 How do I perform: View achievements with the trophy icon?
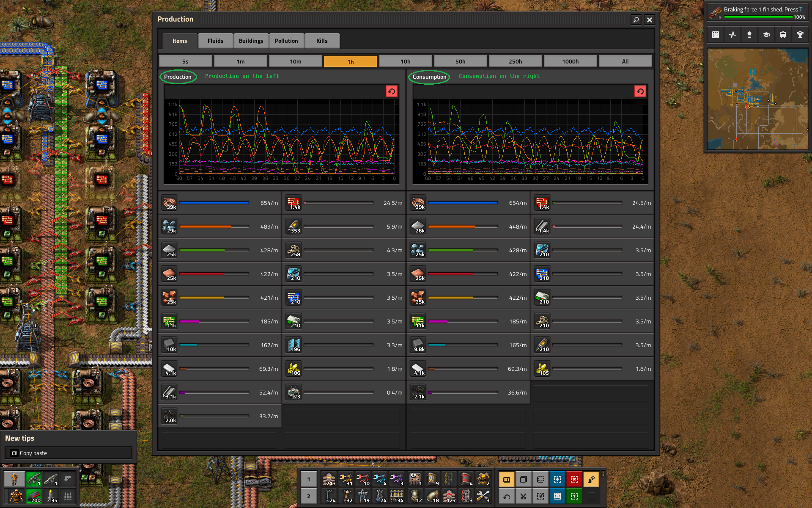pyautogui.click(x=800, y=34)
